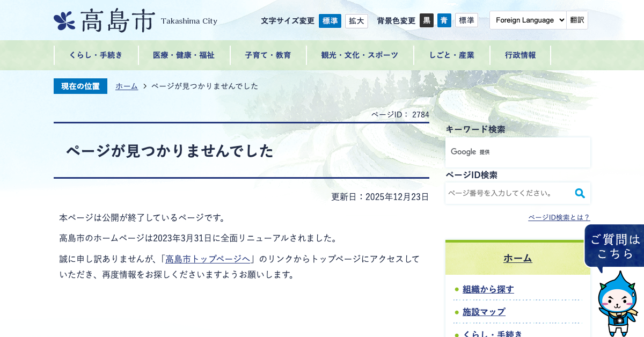
Task: Click the 更新日：2025年12月23日 text
Action: click(380, 197)
